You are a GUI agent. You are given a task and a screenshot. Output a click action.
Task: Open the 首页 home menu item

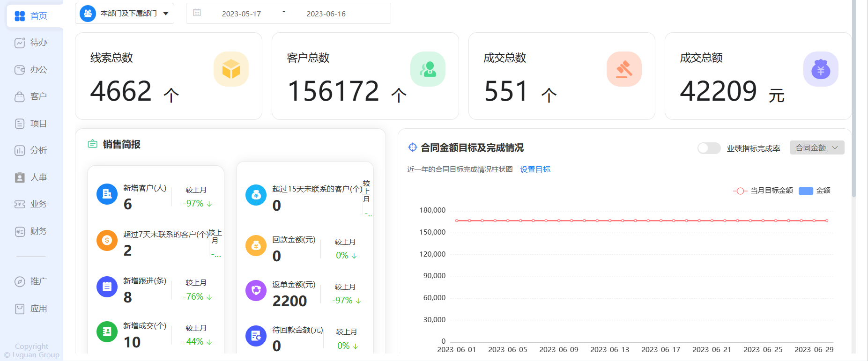(x=35, y=16)
